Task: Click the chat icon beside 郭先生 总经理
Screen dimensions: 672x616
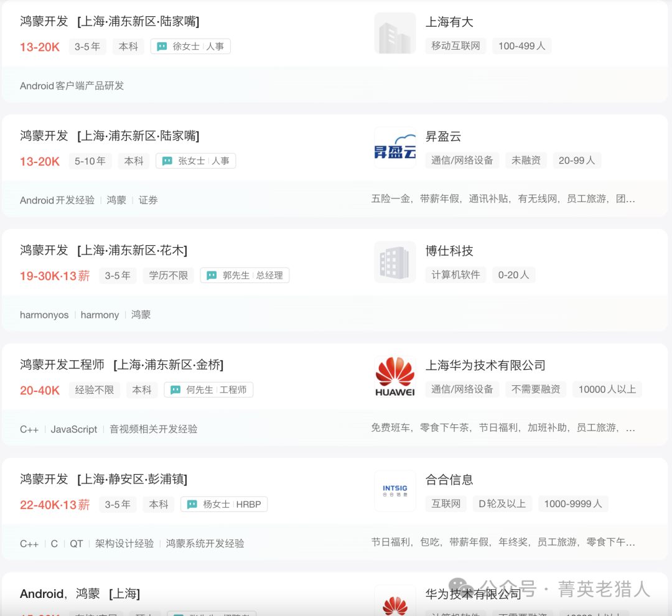Action: tap(212, 275)
